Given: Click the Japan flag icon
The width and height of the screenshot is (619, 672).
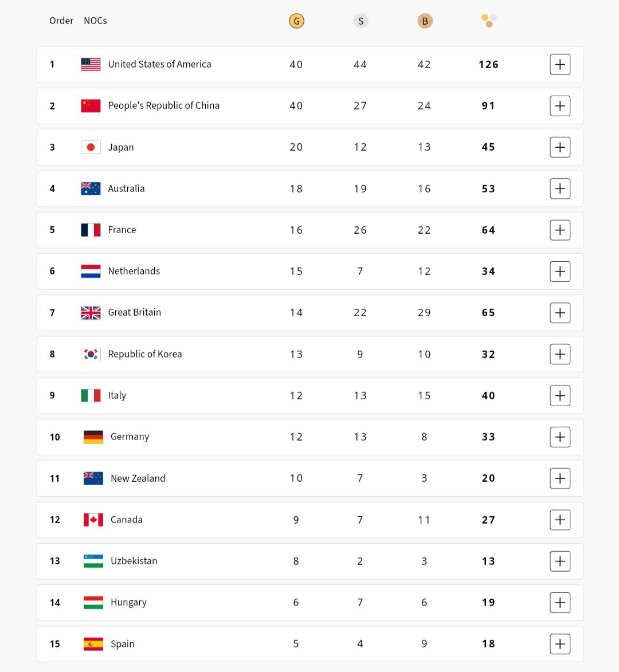Looking at the screenshot, I should (90, 147).
